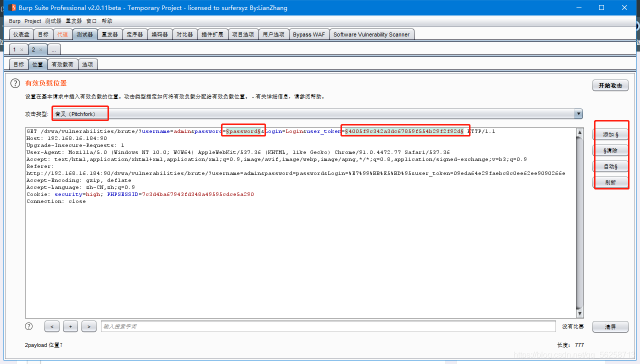This screenshot has height=364, width=640.
Task: Click the 清屏 button
Action: click(x=610, y=327)
